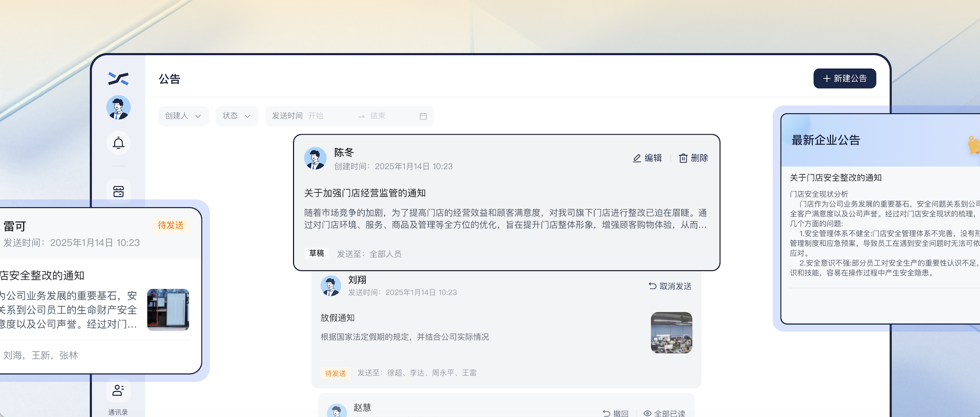Click 编辑 on 陈冬's announcement
980x417 pixels.
tap(647, 158)
